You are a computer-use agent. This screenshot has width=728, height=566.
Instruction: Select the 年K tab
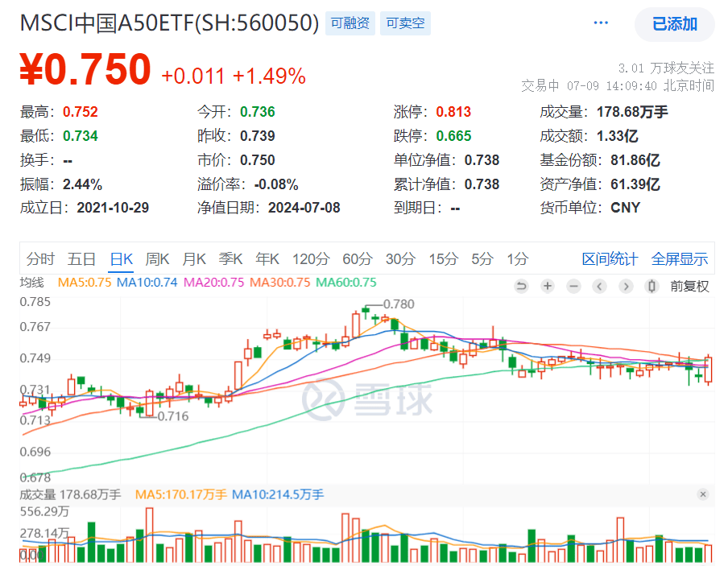267,258
